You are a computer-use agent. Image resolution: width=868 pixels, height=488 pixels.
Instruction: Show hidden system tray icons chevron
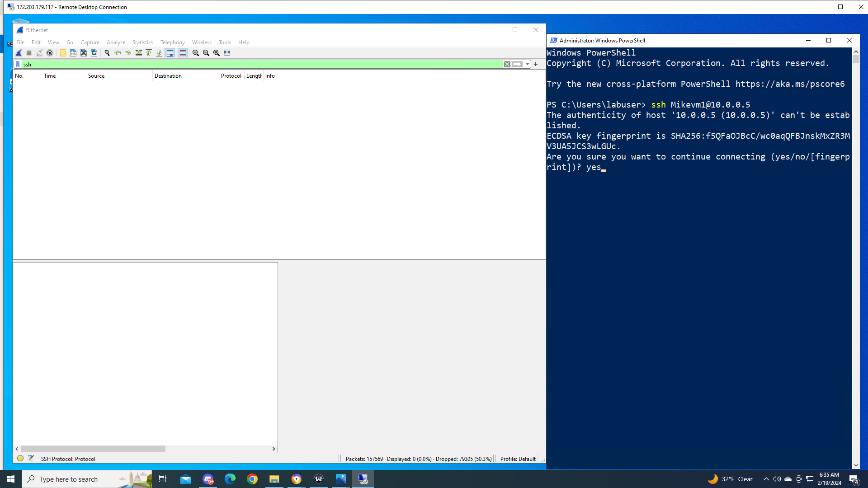pyautogui.click(x=766, y=479)
